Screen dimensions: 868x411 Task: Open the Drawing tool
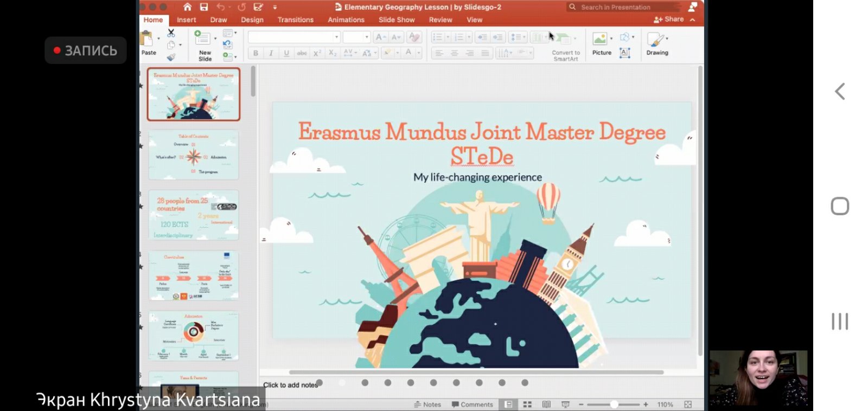657,44
